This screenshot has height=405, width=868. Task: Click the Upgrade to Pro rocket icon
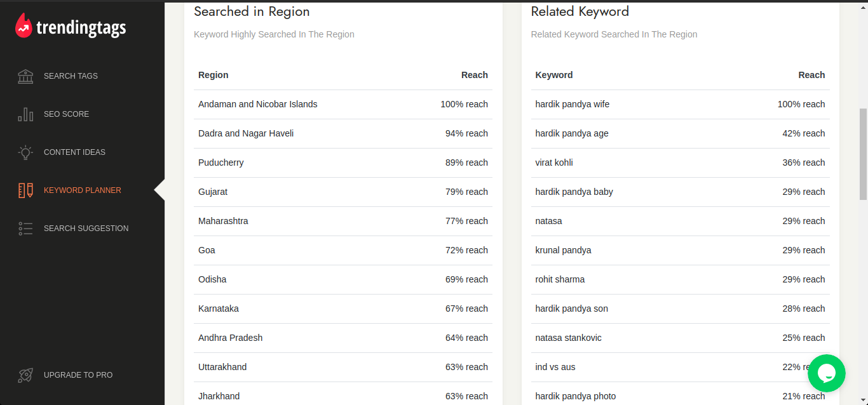click(x=25, y=375)
